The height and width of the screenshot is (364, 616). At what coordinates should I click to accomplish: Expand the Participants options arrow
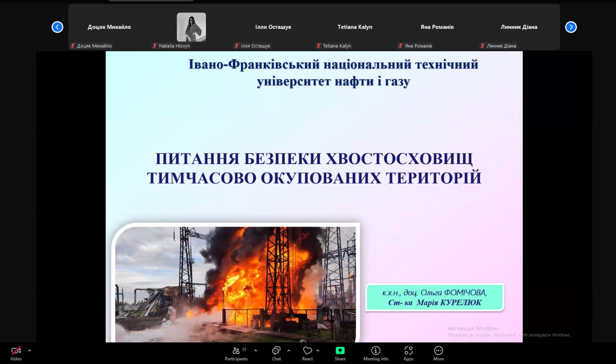tap(256, 351)
